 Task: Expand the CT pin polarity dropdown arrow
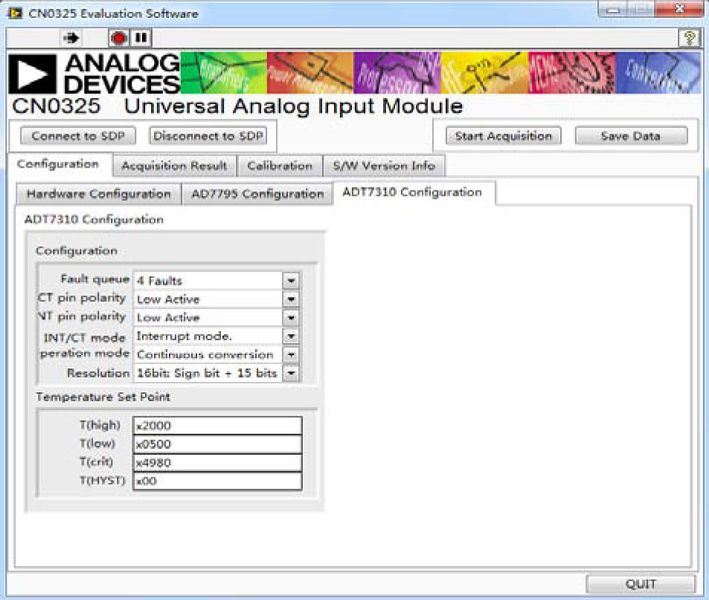pyautogui.click(x=291, y=299)
